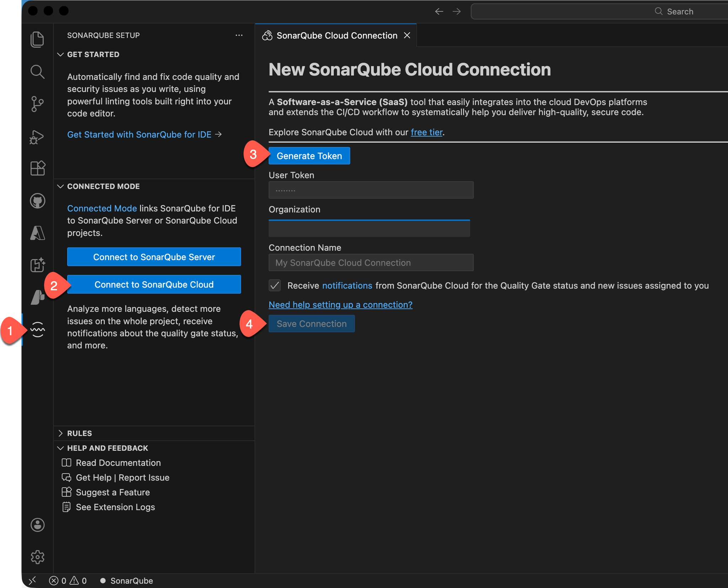This screenshot has height=588, width=728.
Task: Click the remote window status bar icon
Action: coord(32,580)
